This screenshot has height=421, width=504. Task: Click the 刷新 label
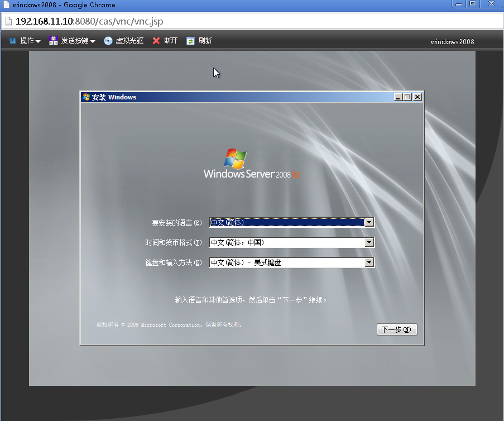coord(205,41)
